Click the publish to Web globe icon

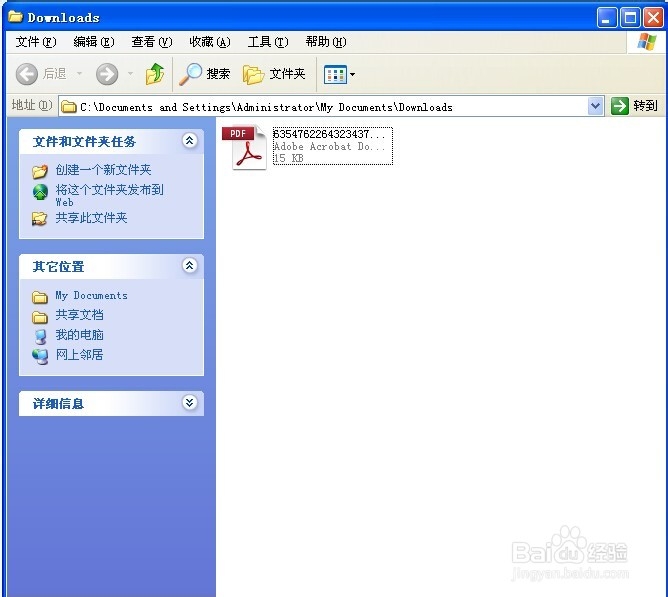[x=40, y=192]
